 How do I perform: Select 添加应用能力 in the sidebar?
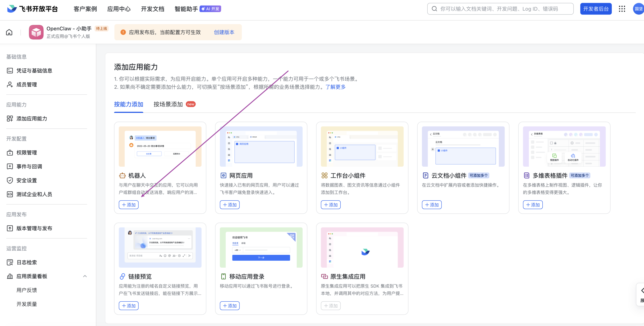(x=32, y=118)
